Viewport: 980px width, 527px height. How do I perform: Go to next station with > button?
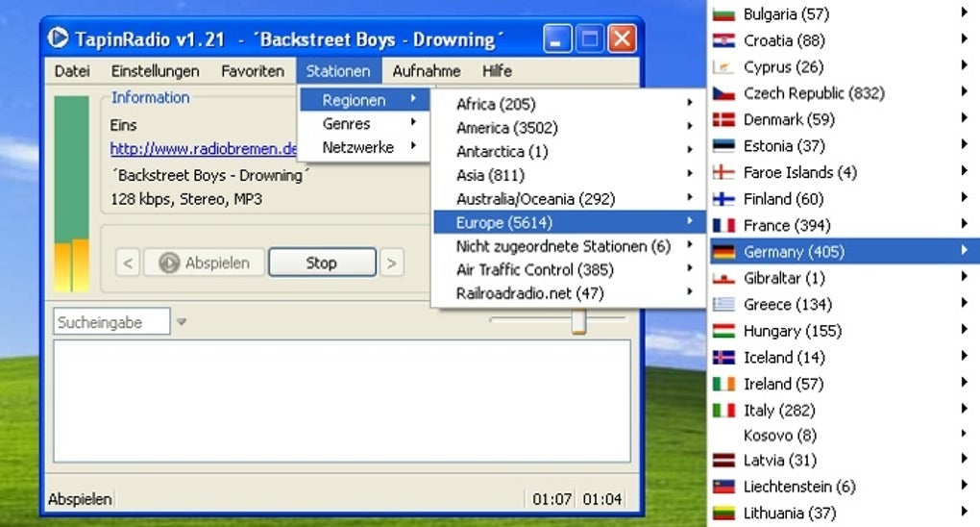click(x=392, y=263)
